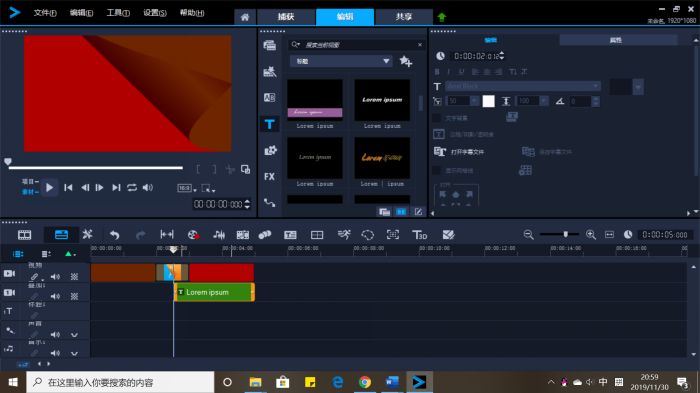Open the 16:9 aspect ratio dropdown
The image size is (700, 393).
point(187,188)
